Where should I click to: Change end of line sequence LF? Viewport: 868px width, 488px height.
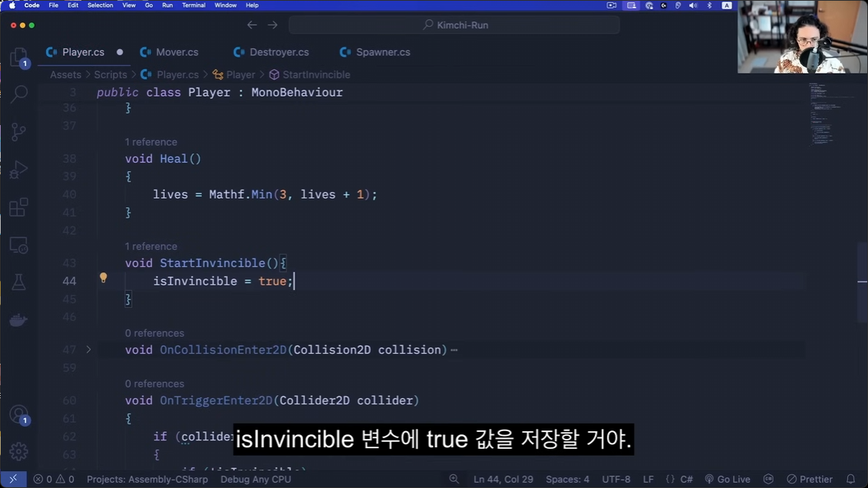click(649, 479)
